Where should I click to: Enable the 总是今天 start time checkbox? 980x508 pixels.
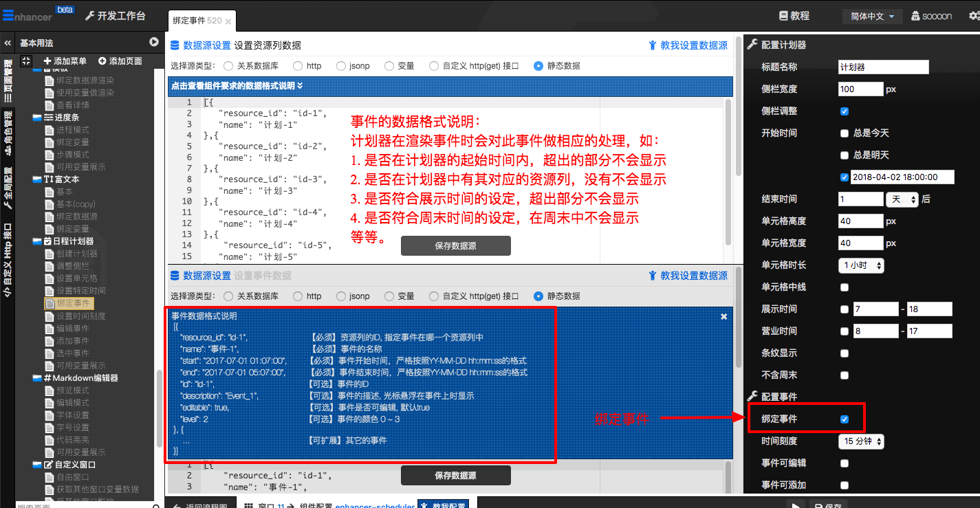click(x=845, y=133)
